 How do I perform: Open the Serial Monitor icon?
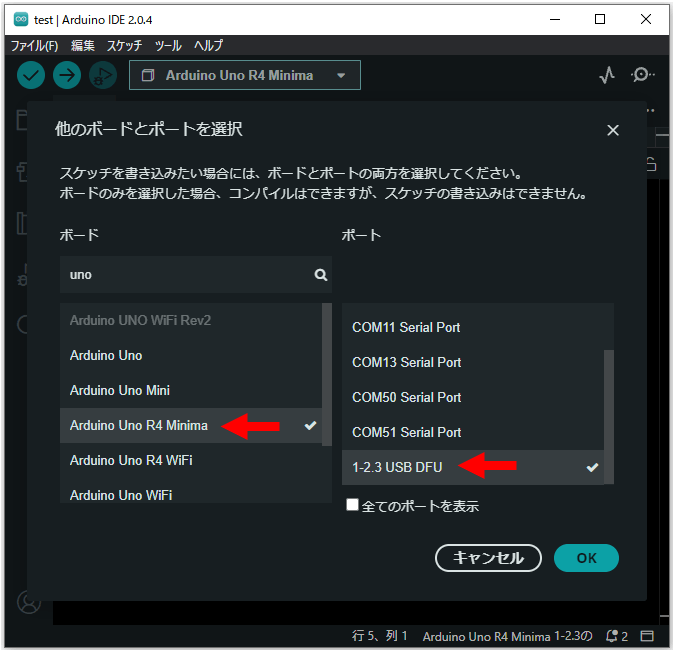click(x=643, y=75)
